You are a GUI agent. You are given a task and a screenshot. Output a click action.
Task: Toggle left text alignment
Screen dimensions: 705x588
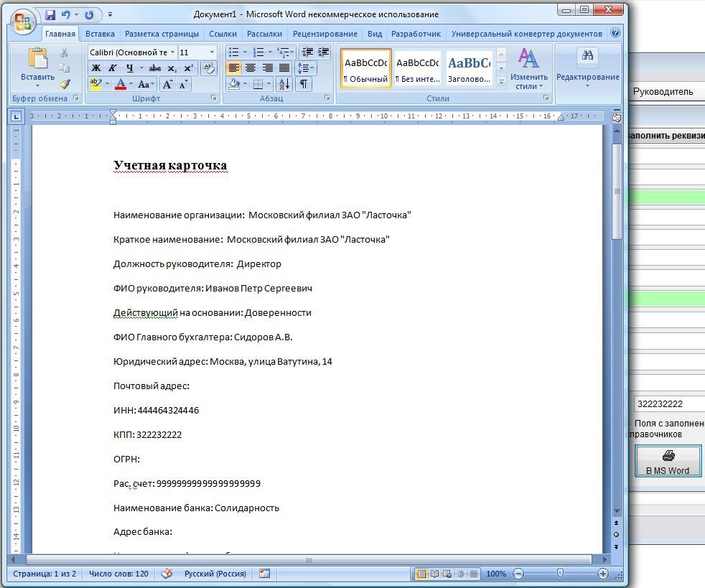click(x=233, y=68)
